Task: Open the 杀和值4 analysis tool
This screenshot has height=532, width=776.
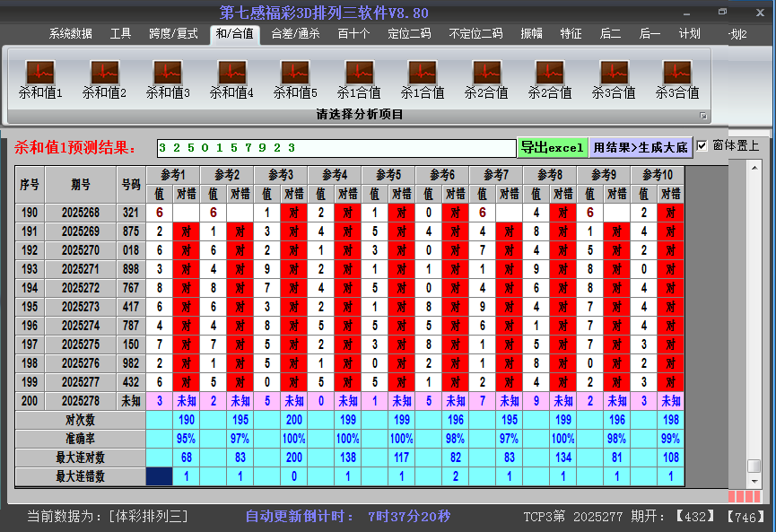Action: (231, 79)
